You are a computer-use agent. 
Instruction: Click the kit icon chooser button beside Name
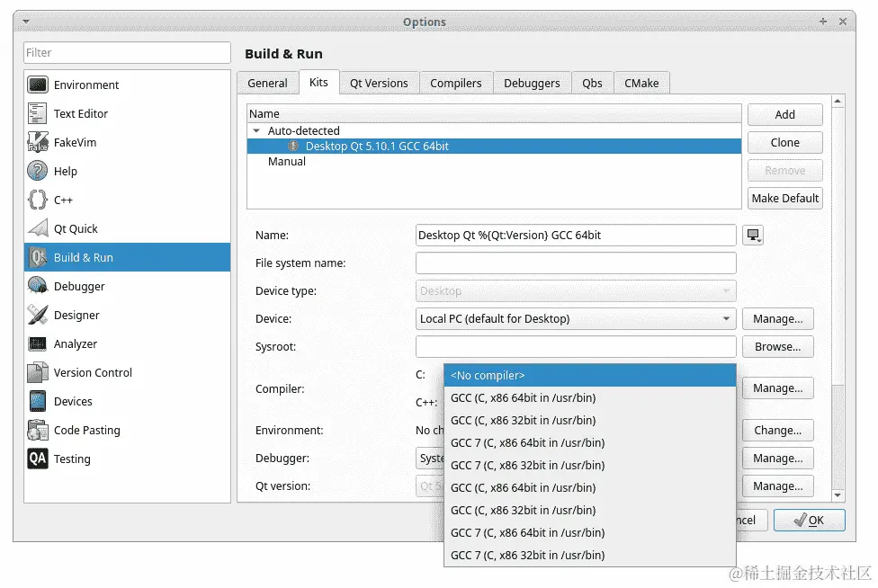click(753, 235)
